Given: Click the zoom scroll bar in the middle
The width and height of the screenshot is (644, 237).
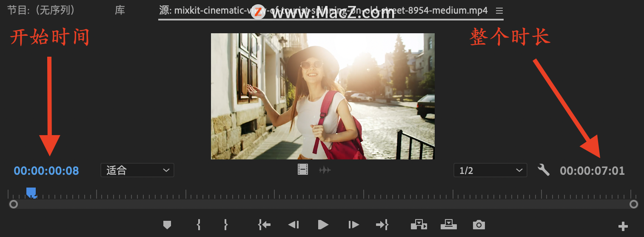Looking at the screenshot, I should click(x=324, y=204).
